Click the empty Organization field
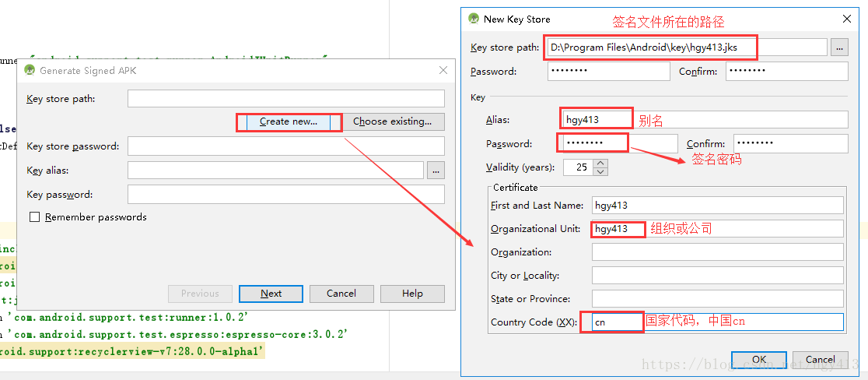The image size is (868, 380). click(x=717, y=252)
